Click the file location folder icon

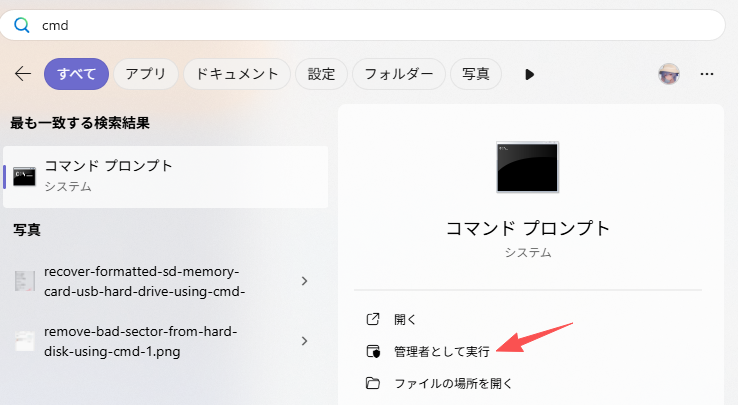(x=373, y=383)
